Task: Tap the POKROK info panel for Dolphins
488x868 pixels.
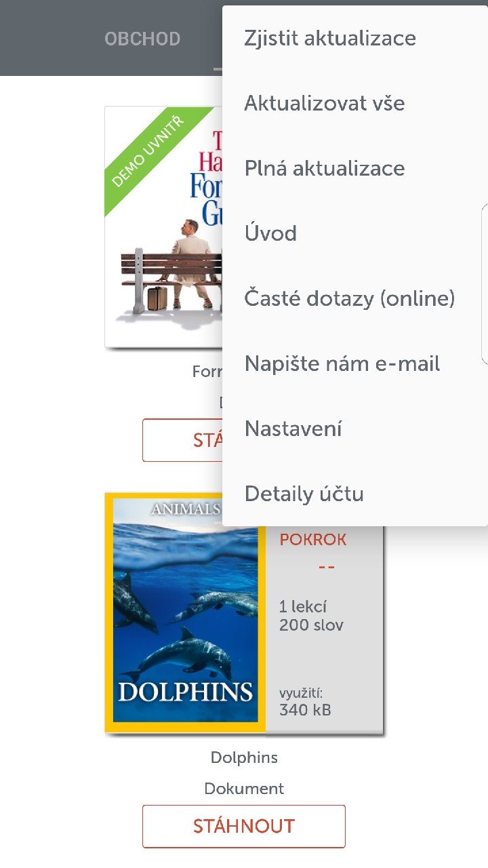Action: tap(325, 629)
